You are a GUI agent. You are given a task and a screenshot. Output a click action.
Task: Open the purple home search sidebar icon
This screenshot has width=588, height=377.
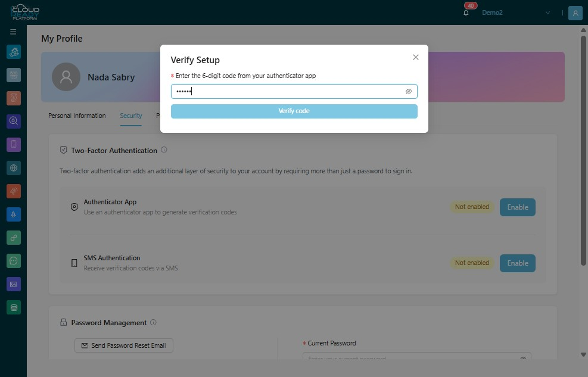click(14, 121)
